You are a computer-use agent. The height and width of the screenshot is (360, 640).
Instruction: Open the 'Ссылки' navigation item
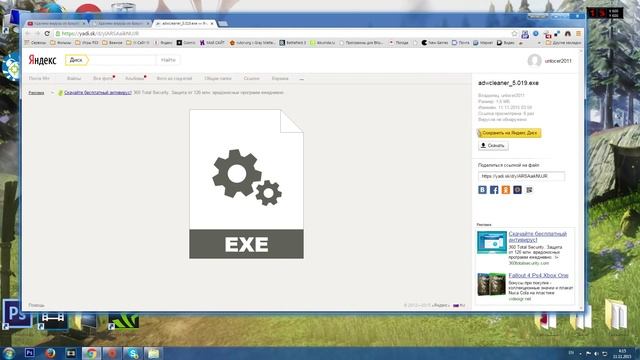tap(251, 78)
